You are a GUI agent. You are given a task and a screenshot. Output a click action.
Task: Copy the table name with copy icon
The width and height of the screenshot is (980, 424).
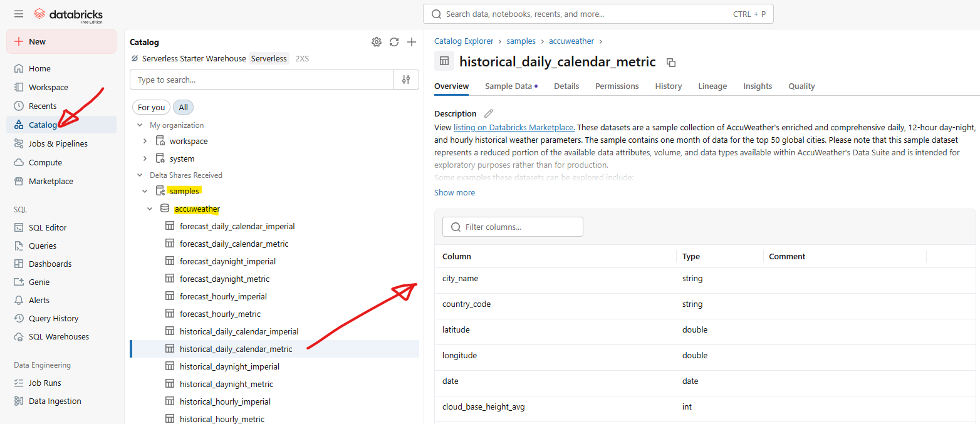click(671, 62)
